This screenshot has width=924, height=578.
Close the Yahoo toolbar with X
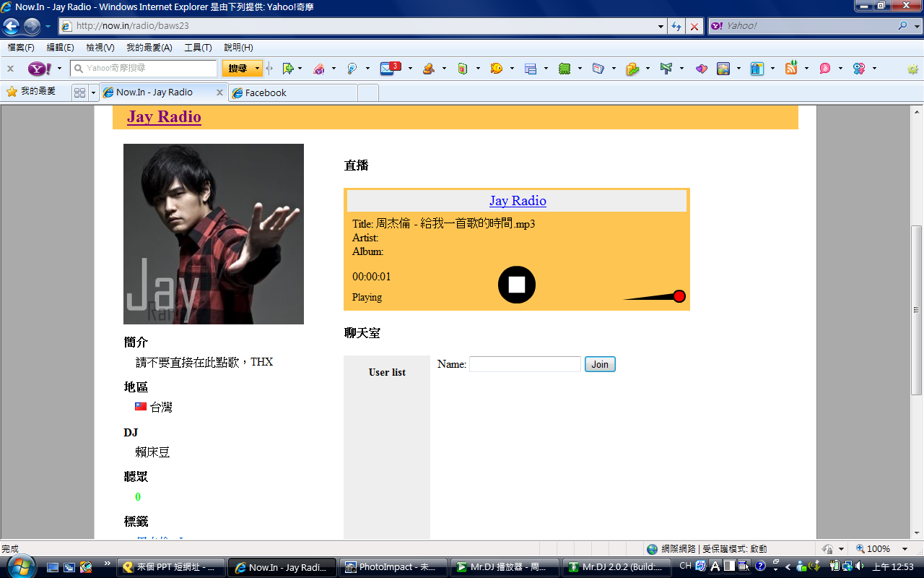10,69
